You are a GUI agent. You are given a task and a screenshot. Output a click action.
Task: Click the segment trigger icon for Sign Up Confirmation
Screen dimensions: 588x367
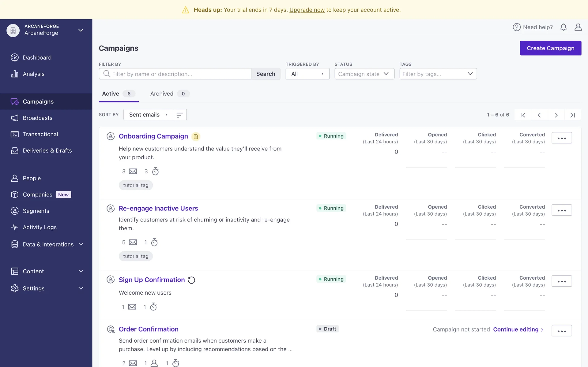point(111,279)
